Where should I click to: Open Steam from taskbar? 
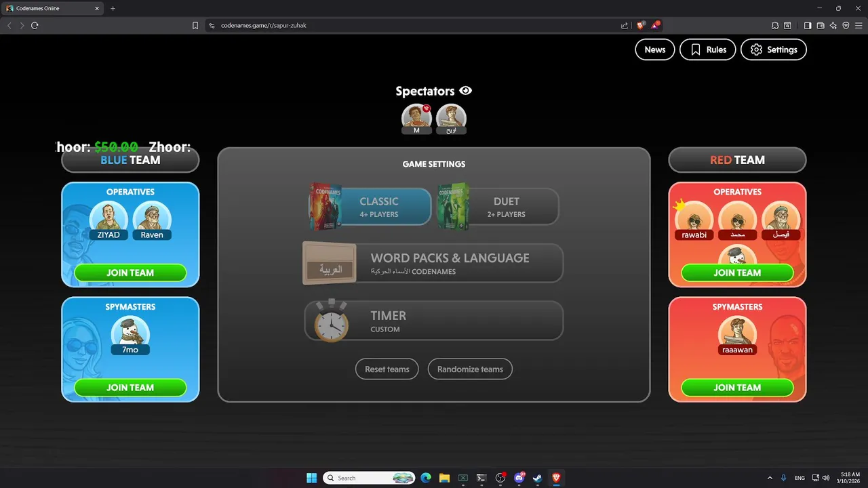[538, 478]
